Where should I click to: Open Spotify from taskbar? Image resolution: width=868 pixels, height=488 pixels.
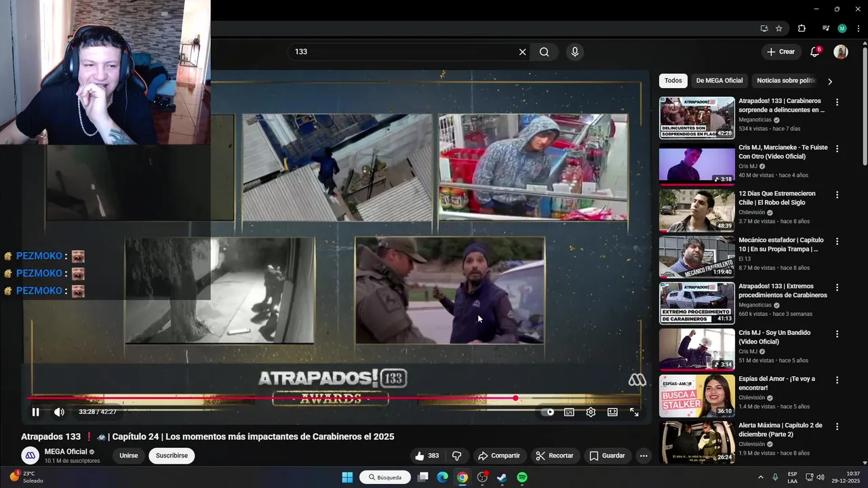[522, 477]
